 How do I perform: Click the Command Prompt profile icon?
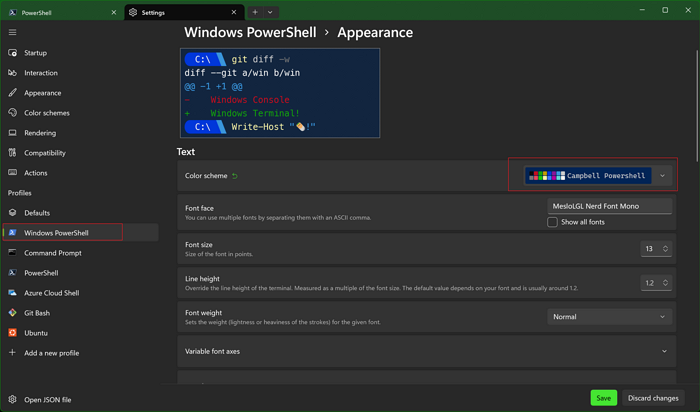[x=12, y=253]
